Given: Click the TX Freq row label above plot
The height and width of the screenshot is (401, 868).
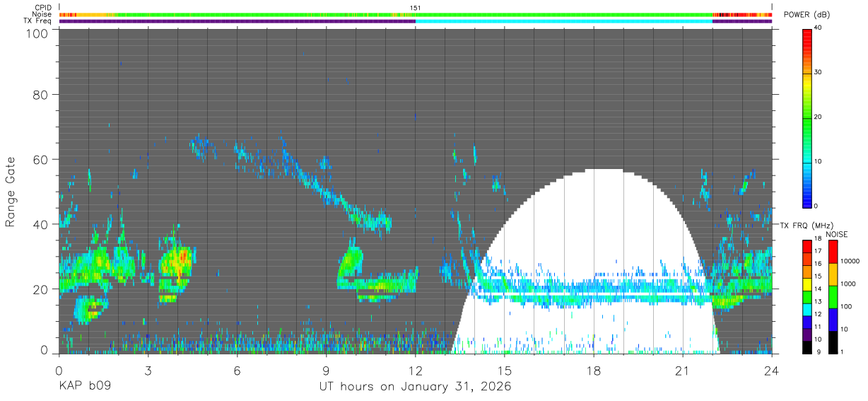Looking at the screenshot, I should [x=37, y=21].
